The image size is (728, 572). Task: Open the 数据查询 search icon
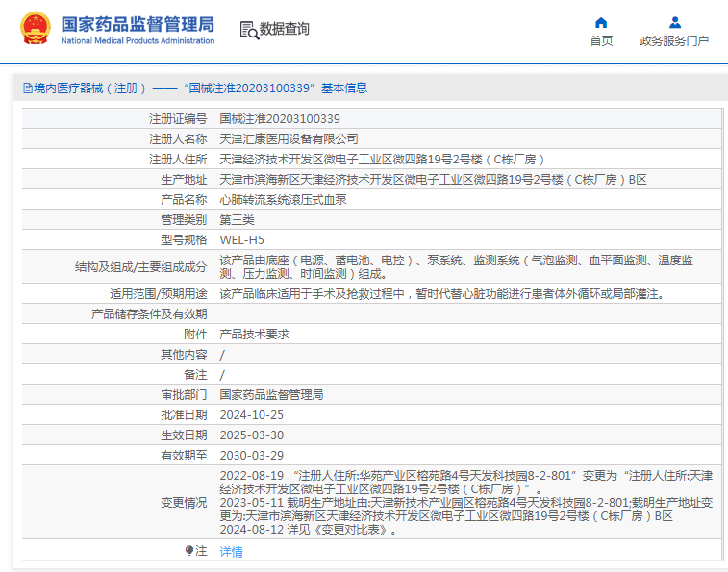[x=249, y=30]
